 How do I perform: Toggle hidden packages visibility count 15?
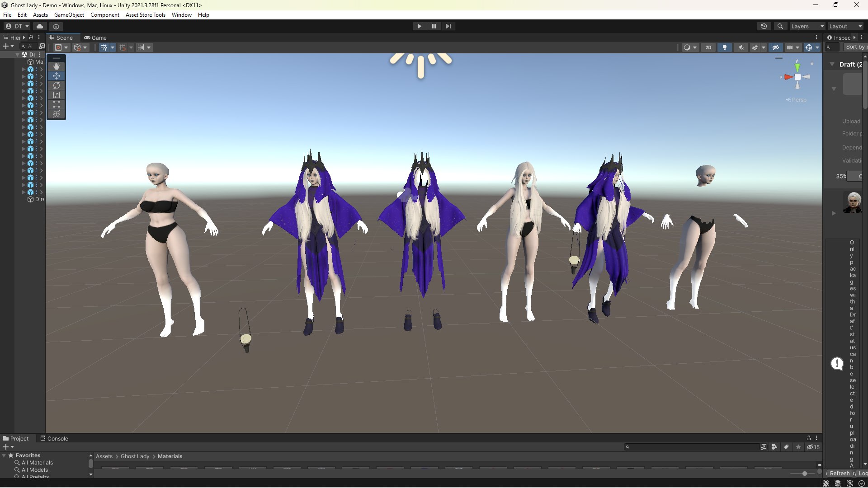813,447
